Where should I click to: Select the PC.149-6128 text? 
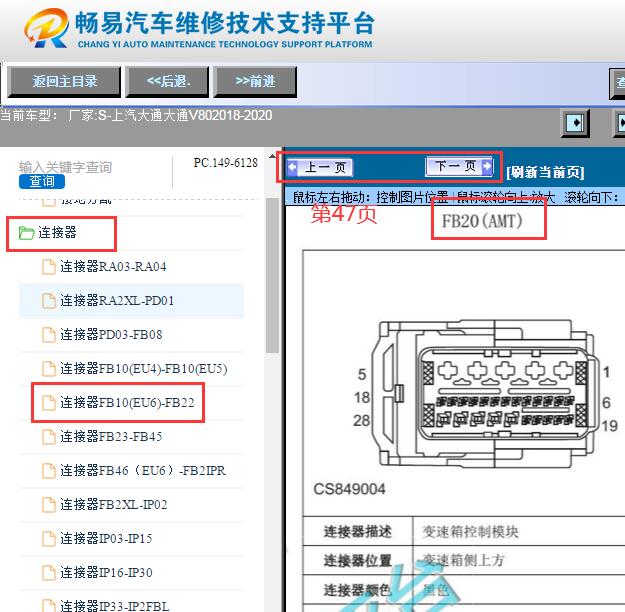point(226,163)
